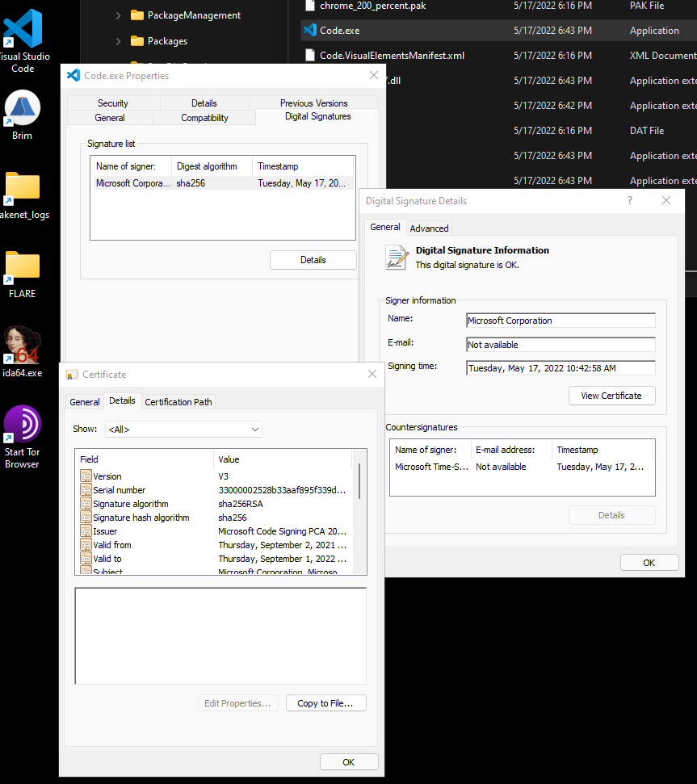Viewport: 697px width, 784px height.
Task: Click the disabled Countersignatures Details button
Action: [x=611, y=515]
